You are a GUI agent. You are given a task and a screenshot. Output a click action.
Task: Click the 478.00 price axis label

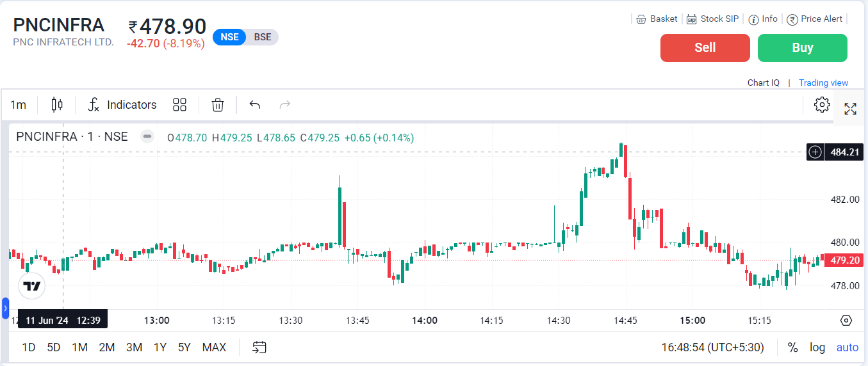[x=844, y=286]
